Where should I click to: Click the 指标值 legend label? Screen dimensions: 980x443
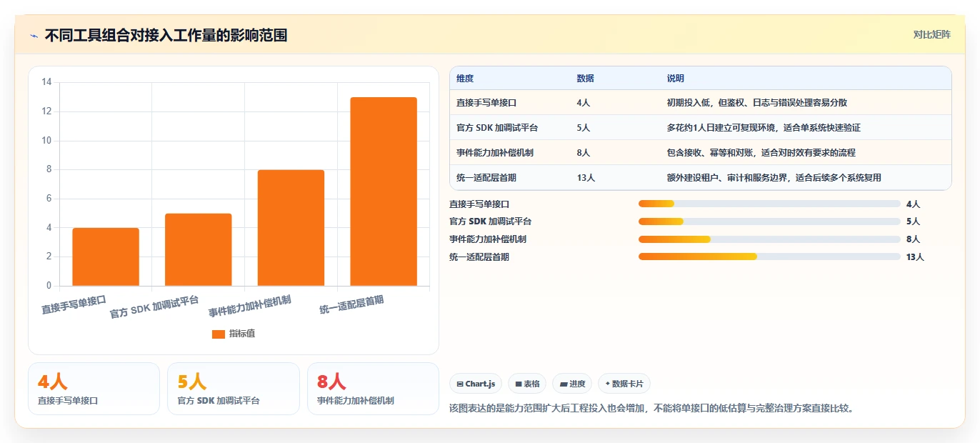coord(242,334)
